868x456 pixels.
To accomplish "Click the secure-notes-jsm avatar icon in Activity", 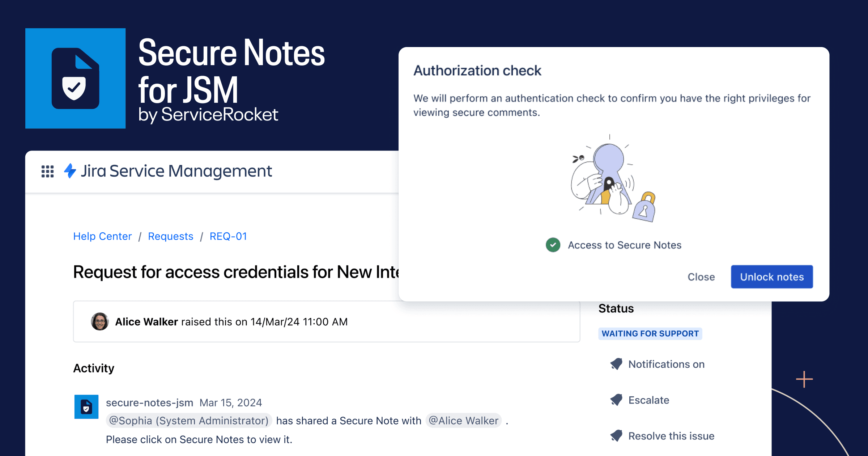I will coord(86,407).
